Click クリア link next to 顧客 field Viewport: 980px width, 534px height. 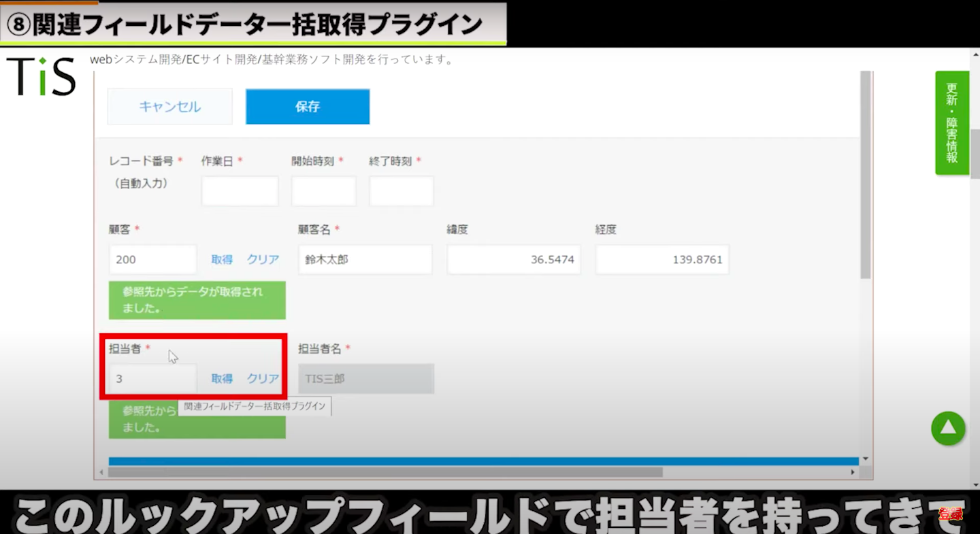pyautogui.click(x=263, y=260)
